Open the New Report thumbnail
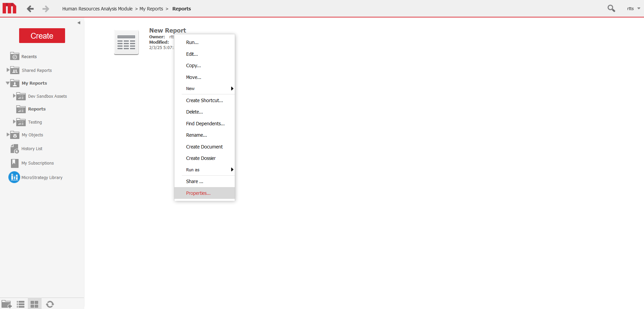Screen dimensions: 644x309 click(126, 42)
